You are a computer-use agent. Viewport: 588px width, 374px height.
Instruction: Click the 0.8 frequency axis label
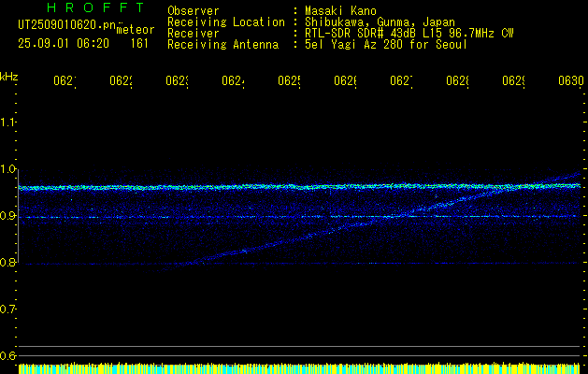7,263
